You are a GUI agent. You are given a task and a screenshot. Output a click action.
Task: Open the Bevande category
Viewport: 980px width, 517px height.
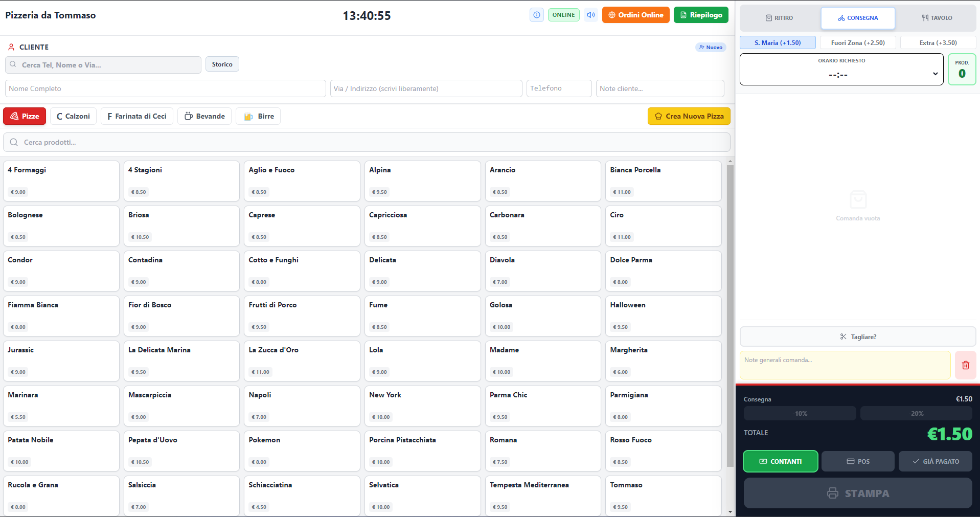(x=204, y=116)
